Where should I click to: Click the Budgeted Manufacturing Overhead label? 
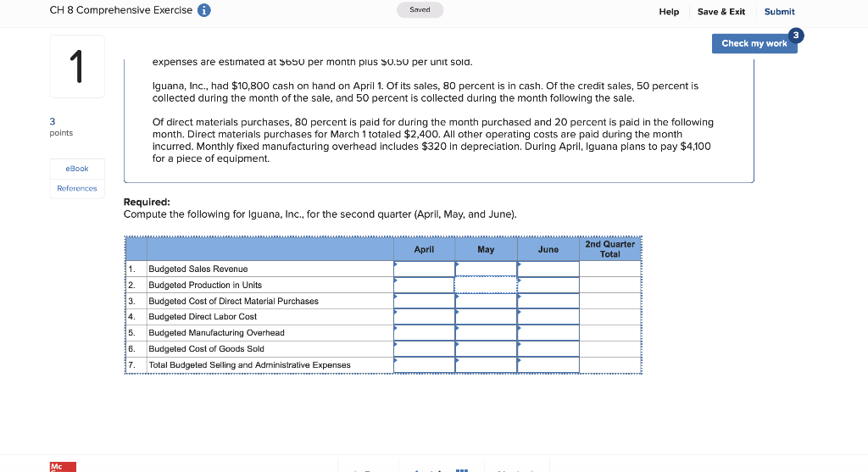(x=216, y=333)
